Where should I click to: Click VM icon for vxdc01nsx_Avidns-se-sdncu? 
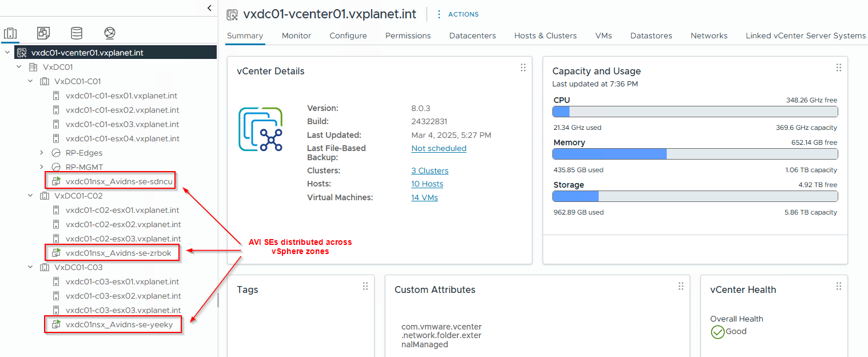coord(56,181)
